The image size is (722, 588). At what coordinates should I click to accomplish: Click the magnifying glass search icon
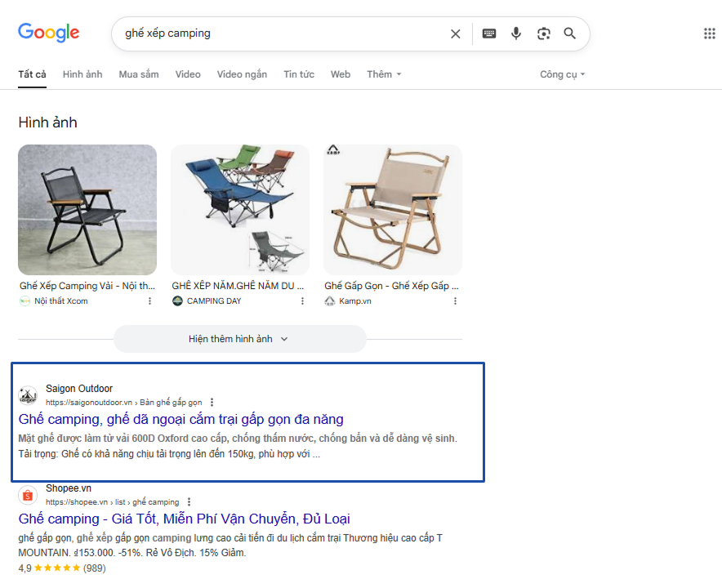tap(569, 33)
